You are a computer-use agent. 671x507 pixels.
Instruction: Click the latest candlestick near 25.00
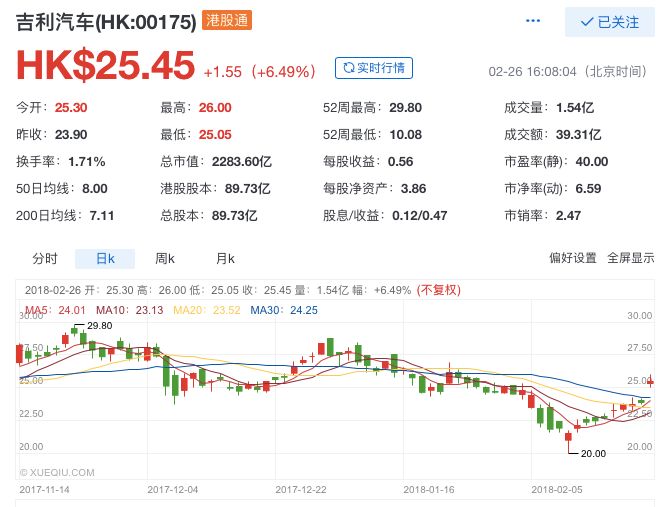pos(650,382)
